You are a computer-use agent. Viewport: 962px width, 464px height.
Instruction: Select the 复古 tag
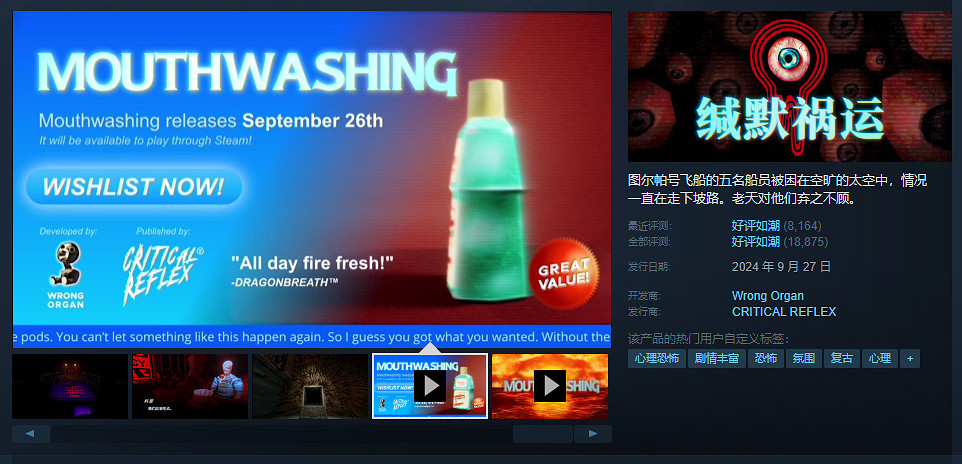coord(842,358)
